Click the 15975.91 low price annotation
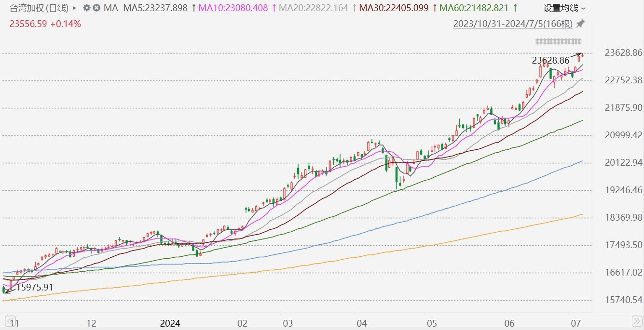 tap(34, 287)
